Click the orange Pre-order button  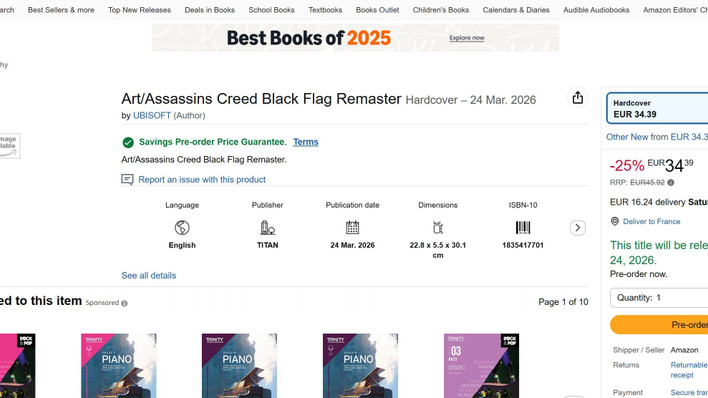tap(659, 325)
